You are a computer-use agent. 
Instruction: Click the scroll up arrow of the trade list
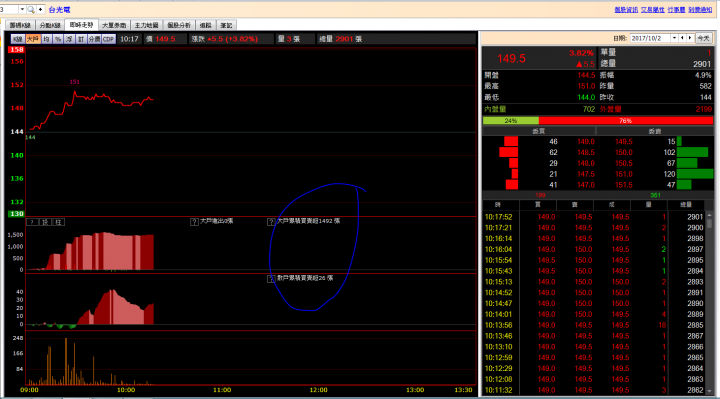pos(709,214)
